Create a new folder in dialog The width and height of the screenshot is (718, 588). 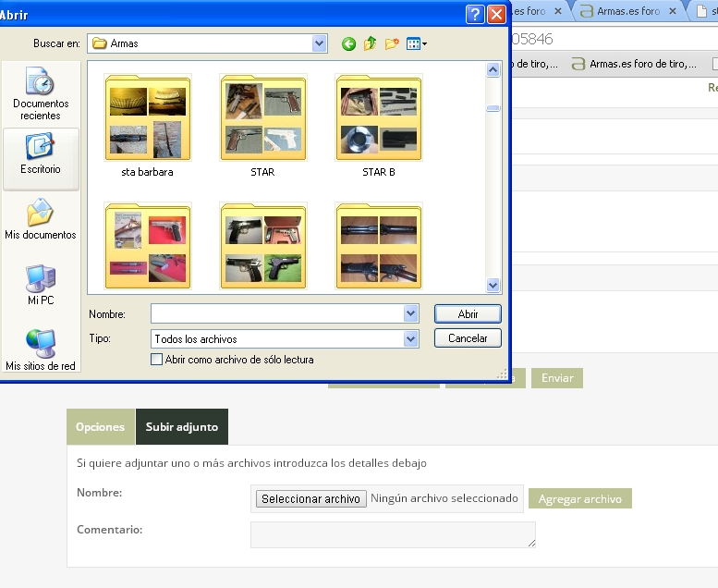pyautogui.click(x=392, y=43)
